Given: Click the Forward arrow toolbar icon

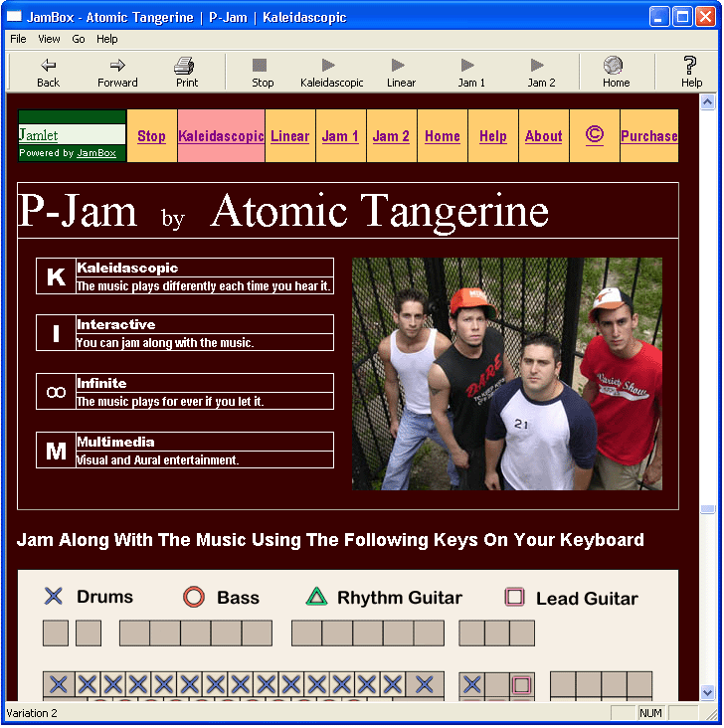Looking at the screenshot, I should (117, 66).
